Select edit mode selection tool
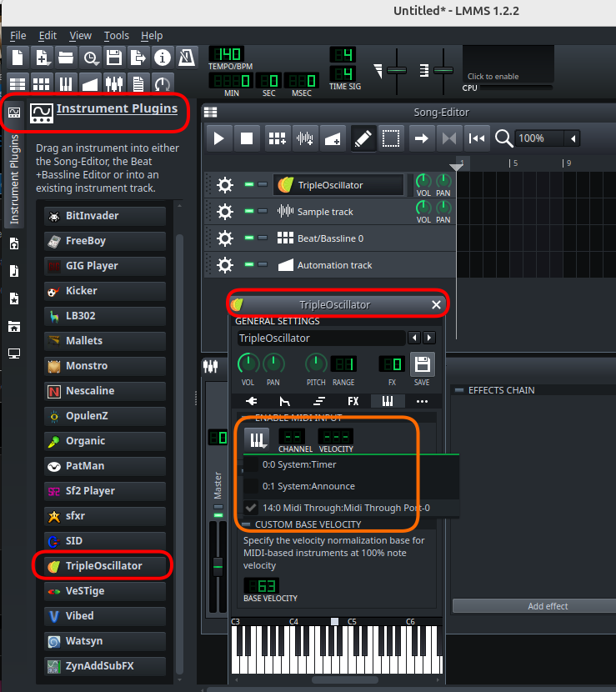 click(x=390, y=138)
